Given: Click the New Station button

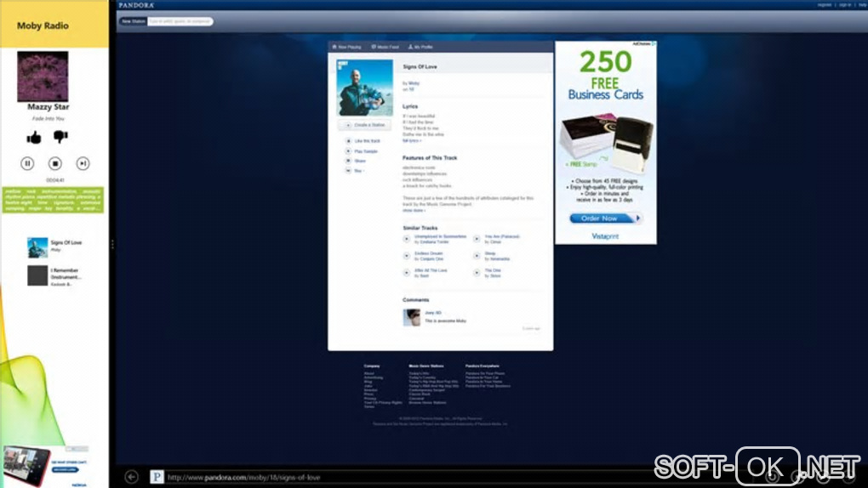Looking at the screenshot, I should coord(134,21).
